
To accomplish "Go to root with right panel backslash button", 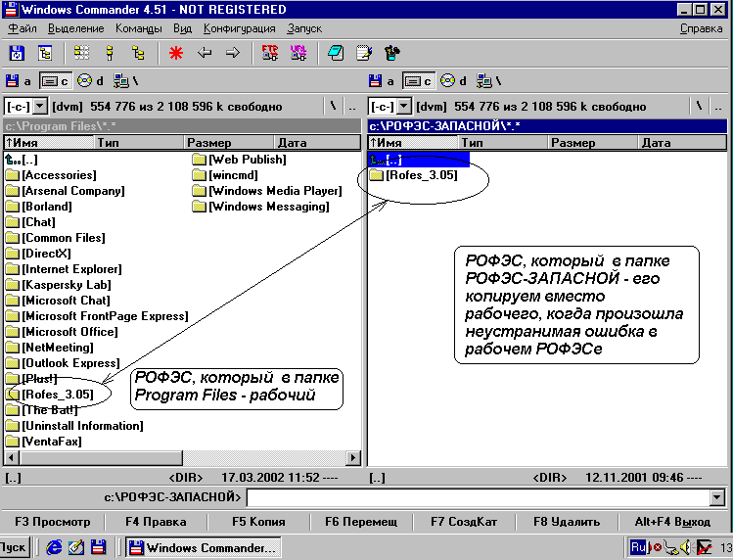I will pyautogui.click(x=699, y=106).
